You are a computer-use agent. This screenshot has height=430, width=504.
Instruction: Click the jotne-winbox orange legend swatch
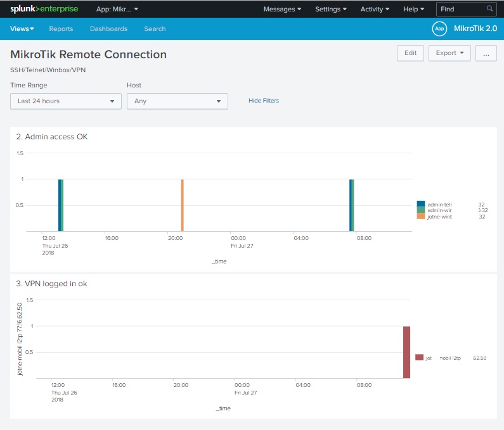pos(421,217)
